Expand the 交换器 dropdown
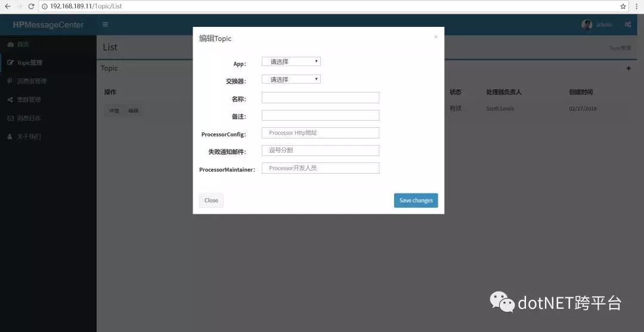 [x=291, y=79]
